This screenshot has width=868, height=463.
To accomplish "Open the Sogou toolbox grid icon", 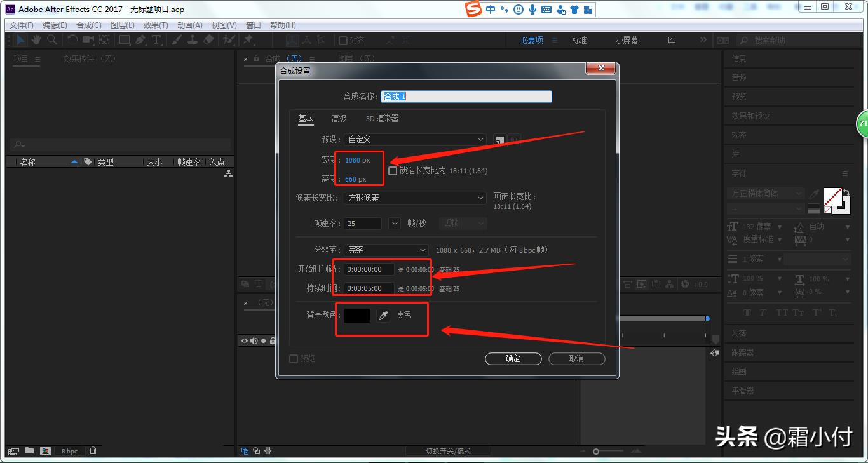I will tap(588, 10).
